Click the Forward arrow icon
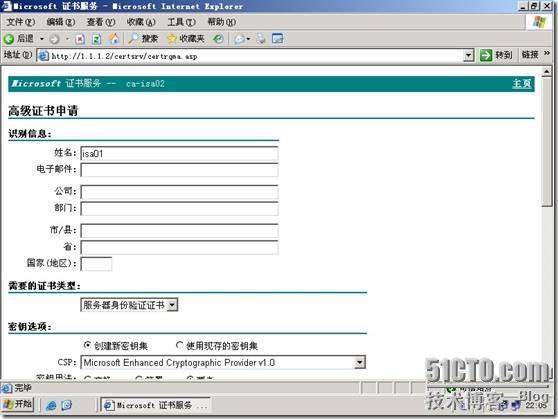 tap(54, 39)
